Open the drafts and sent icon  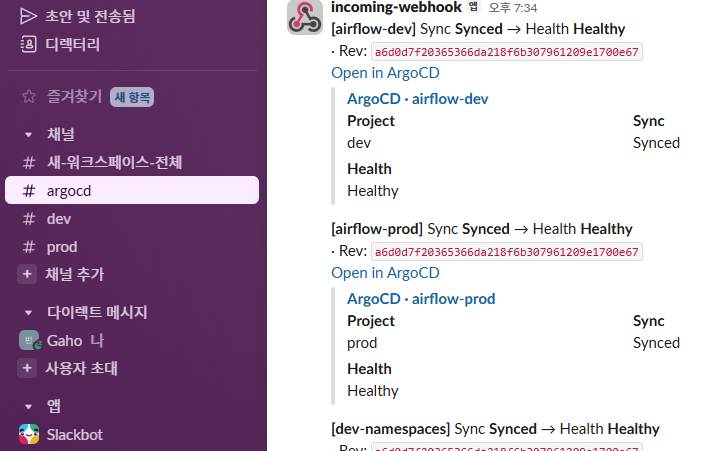[28, 16]
